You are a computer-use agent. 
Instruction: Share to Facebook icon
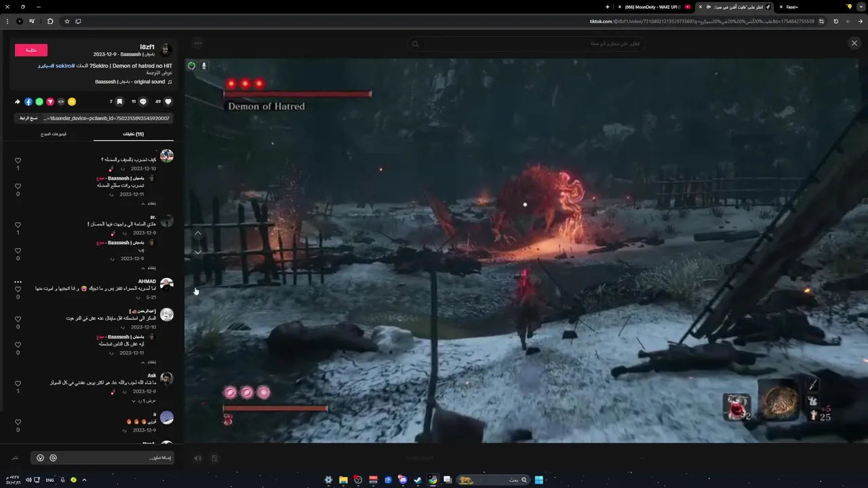[x=28, y=102]
